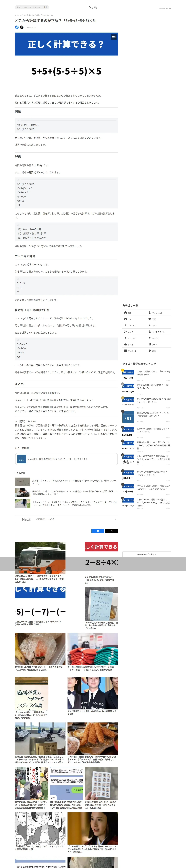186x868 pixels.
Task: Click the bottom X share button
Action: click(112, 531)
